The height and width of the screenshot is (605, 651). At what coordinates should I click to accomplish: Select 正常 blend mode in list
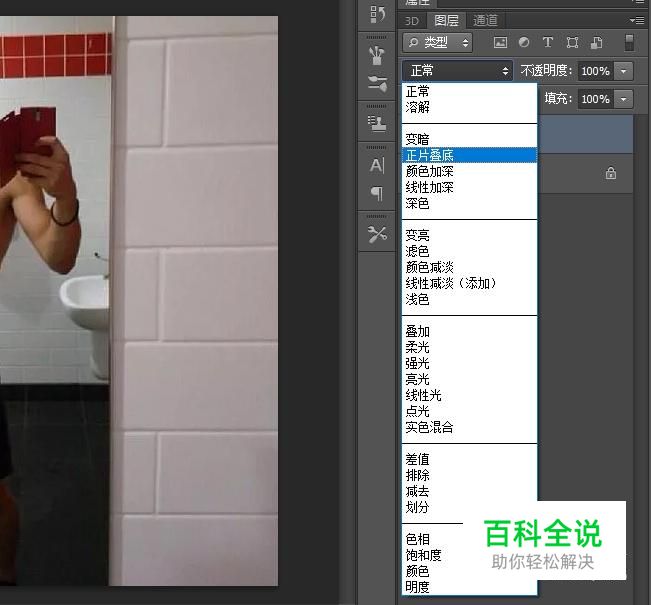pos(470,91)
